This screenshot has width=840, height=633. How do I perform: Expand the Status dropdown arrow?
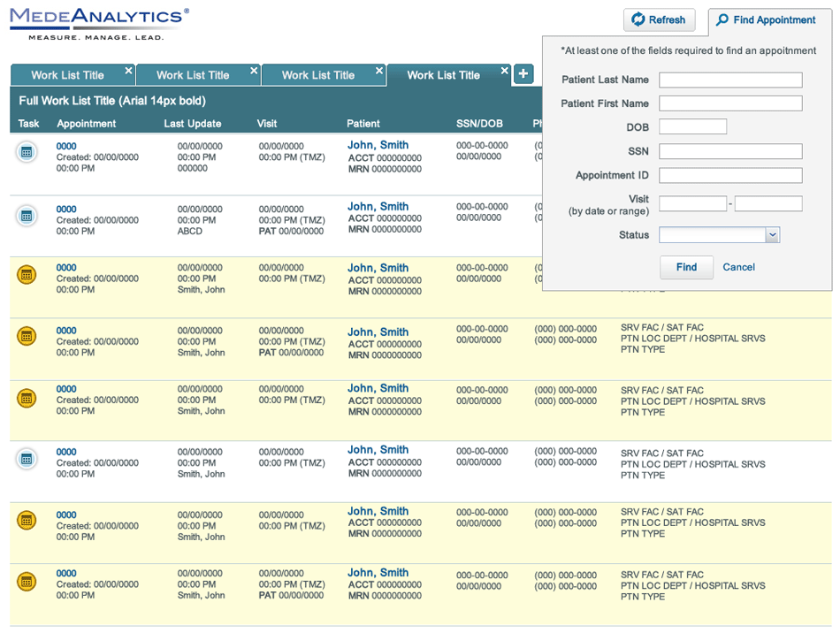772,235
